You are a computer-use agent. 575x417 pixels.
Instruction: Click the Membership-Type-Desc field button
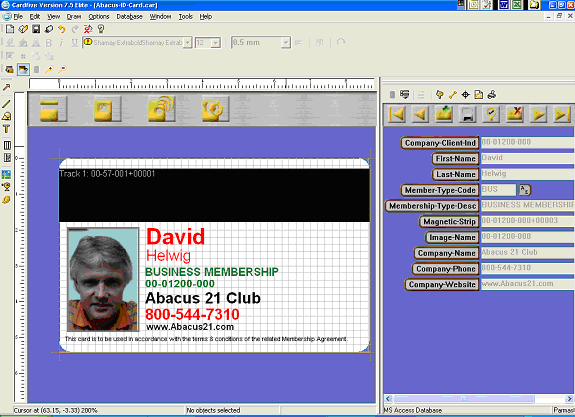[432, 206]
